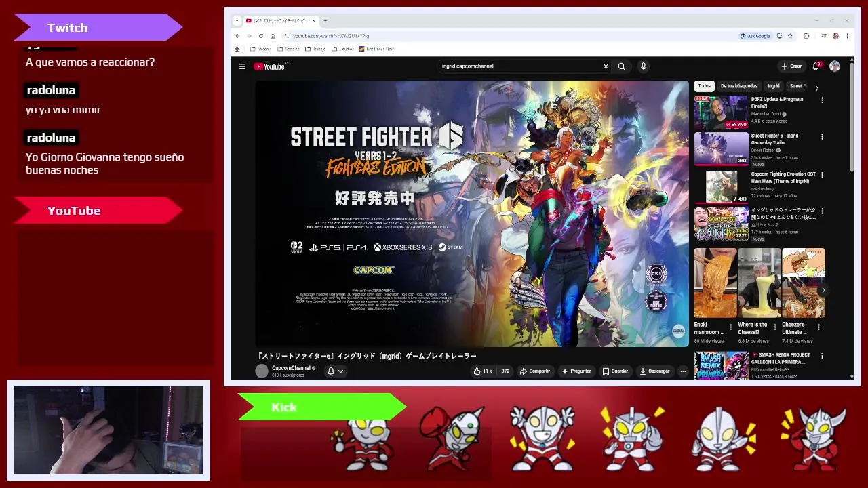
Task: Like the video with thumbs-up
Action: pyautogui.click(x=483, y=371)
